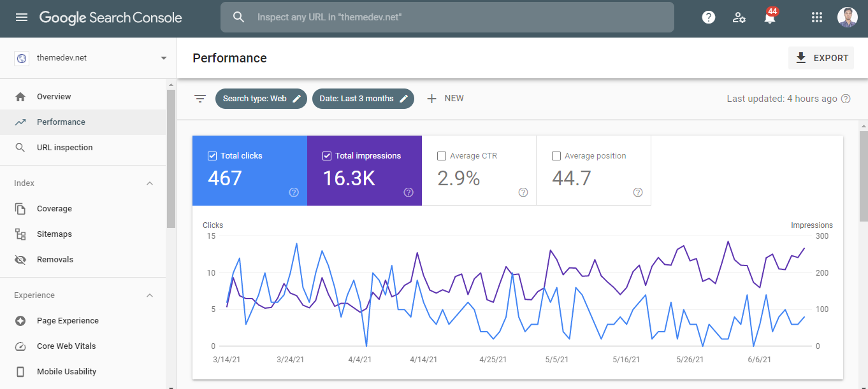
Task: Click help icon on Average position card
Action: click(638, 192)
